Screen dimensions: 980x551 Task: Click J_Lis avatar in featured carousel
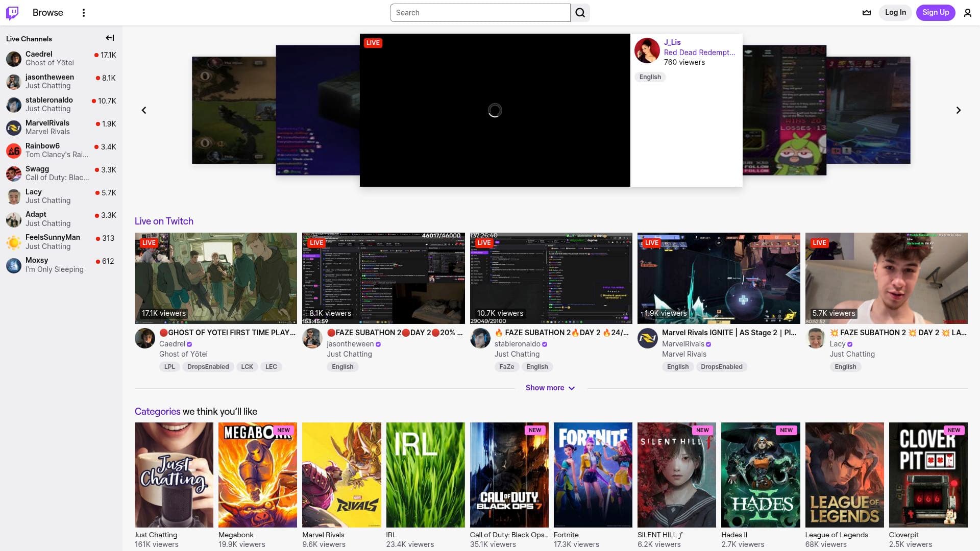click(647, 51)
